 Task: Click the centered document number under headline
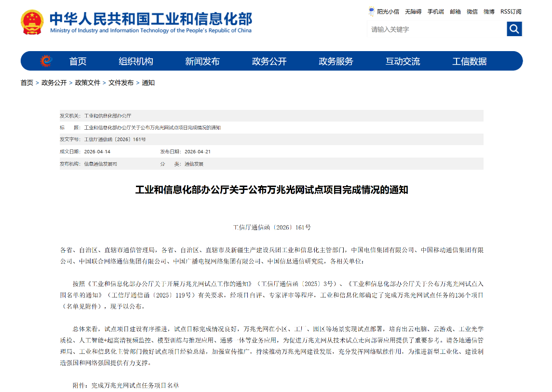[272, 228]
